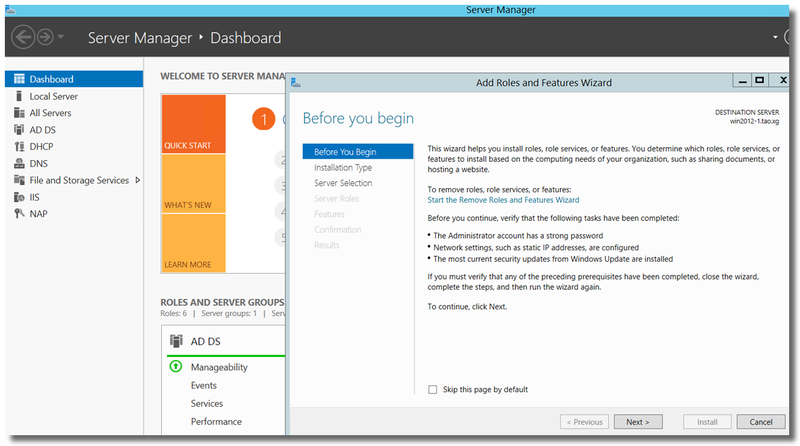The image size is (800, 446).
Task: Click the AD DS icon in sidebar
Action: click(x=19, y=130)
